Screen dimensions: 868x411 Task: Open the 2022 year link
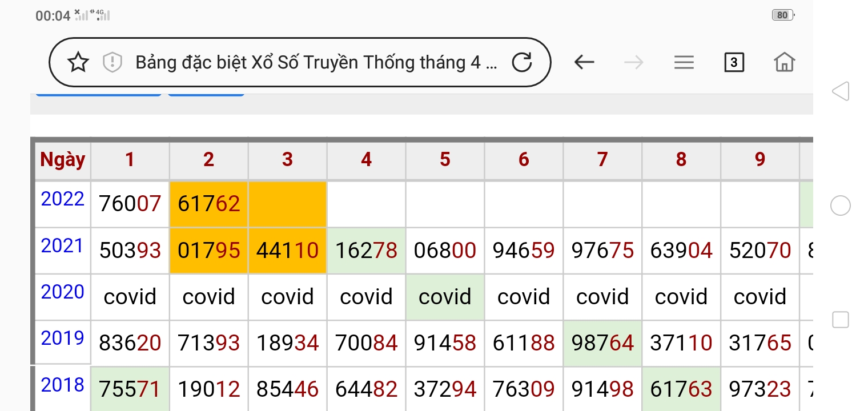(x=63, y=199)
